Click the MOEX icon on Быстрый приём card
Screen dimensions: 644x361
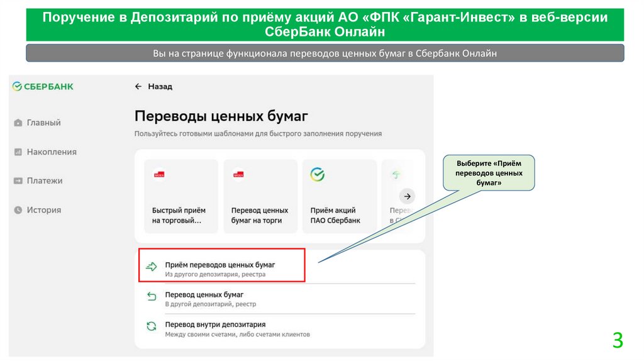(159, 175)
